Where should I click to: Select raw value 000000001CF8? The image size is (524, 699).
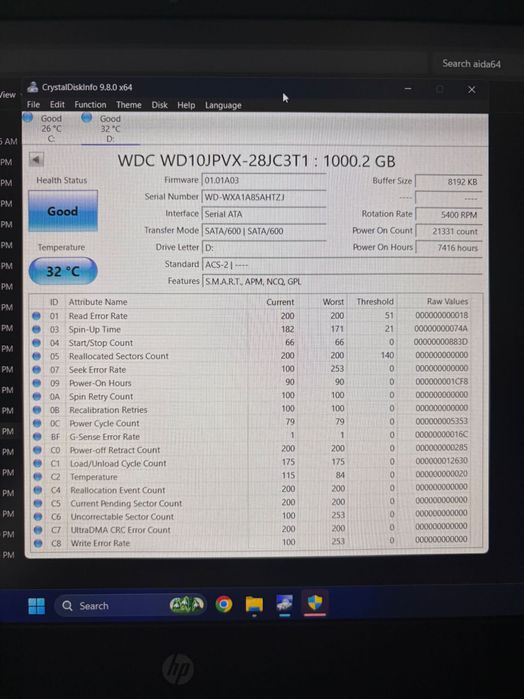click(441, 382)
